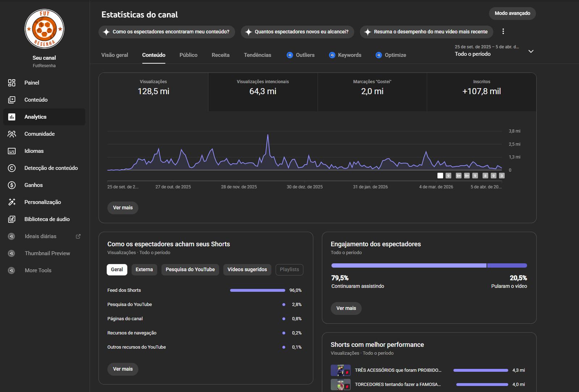Image resolution: width=579 pixels, height=392 pixels.
Task: Open Personalização magic wand icon
Action: [12, 202]
